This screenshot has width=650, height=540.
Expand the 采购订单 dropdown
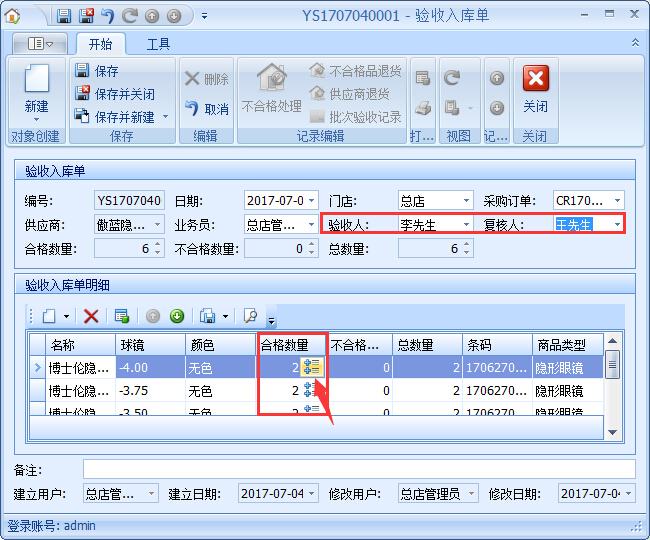click(x=617, y=201)
